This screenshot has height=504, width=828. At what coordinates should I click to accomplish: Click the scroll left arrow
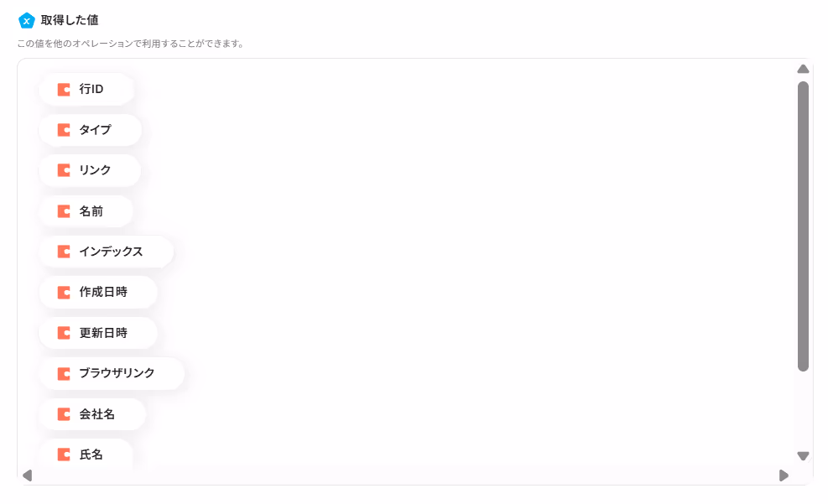coord(28,475)
